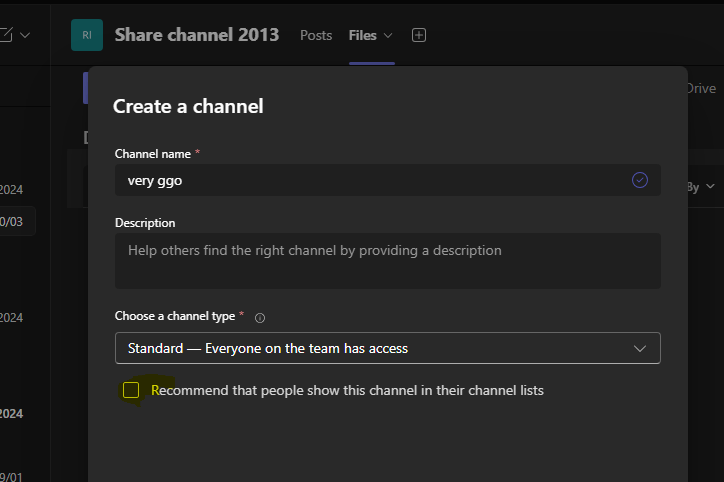Viewport: 724px width, 482px height.
Task: Click the compose new message icon
Action: click(6, 35)
